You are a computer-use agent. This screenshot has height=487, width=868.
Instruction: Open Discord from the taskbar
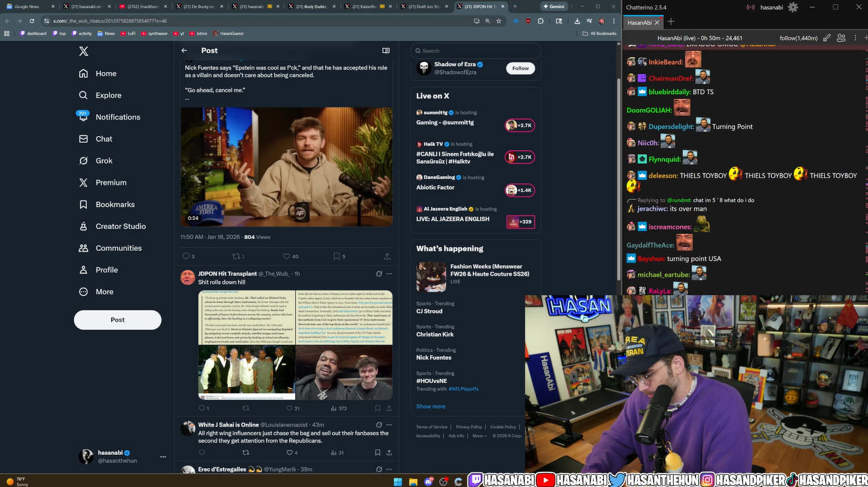[x=429, y=482]
